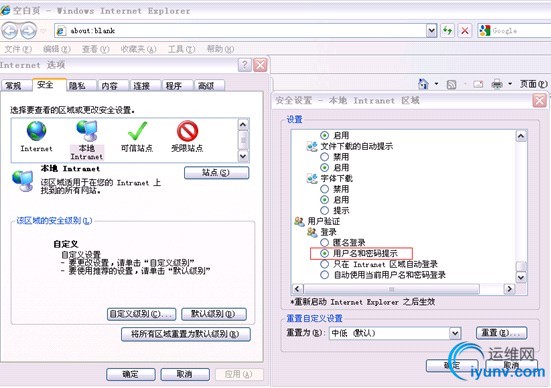This screenshot has width=551, height=388.
Task: Open the address bar dropdown arrow
Action: [x=431, y=31]
